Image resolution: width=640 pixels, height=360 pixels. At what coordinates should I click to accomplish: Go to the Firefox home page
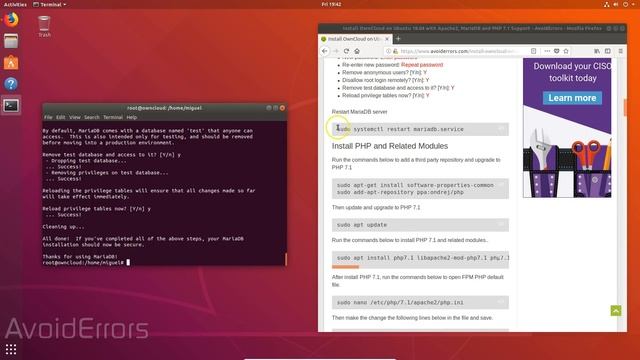tap(357, 51)
